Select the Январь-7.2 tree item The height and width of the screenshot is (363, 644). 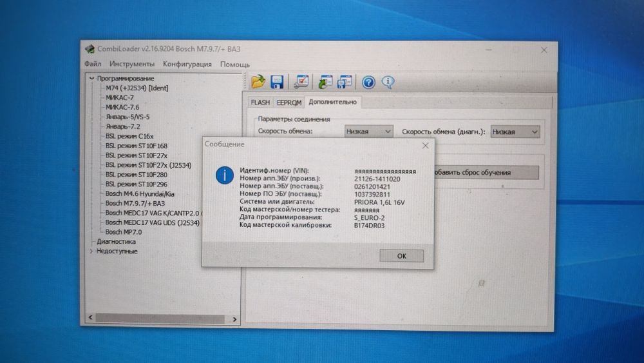123,126
